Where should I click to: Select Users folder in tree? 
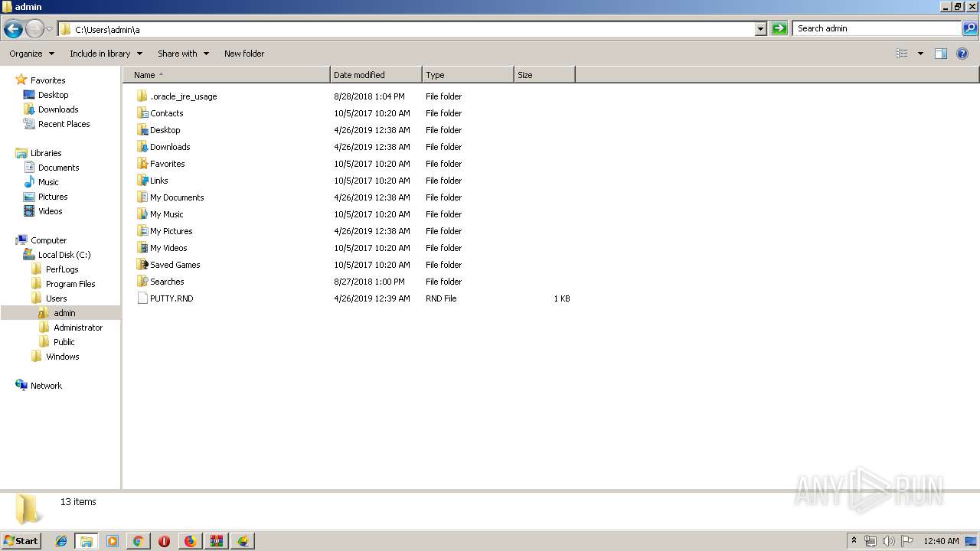(x=56, y=298)
